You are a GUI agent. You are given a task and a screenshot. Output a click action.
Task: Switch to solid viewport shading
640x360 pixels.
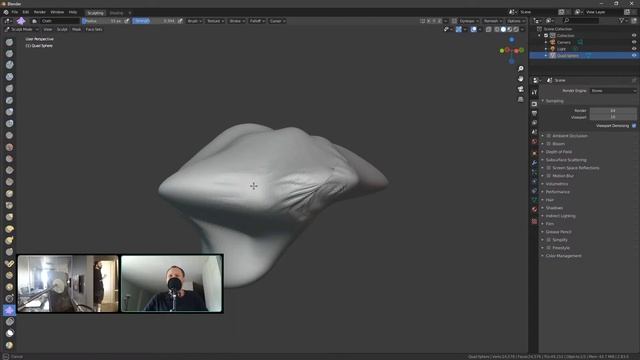[x=503, y=29]
